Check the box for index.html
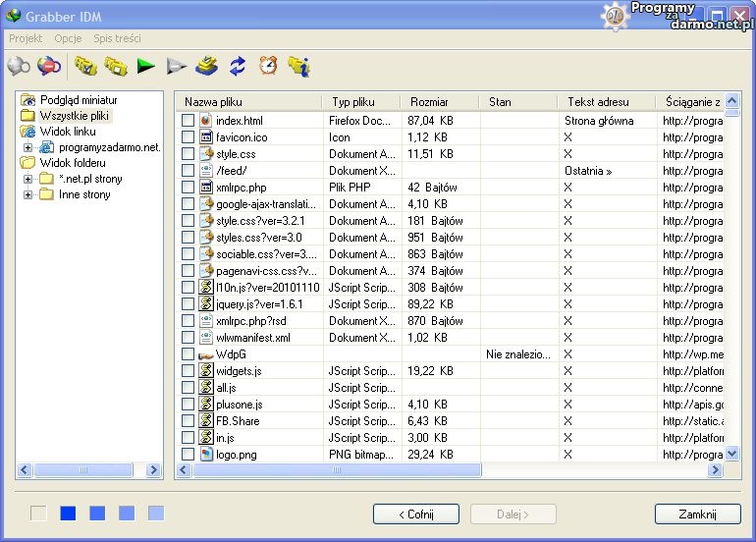The image size is (756, 542). 188,121
